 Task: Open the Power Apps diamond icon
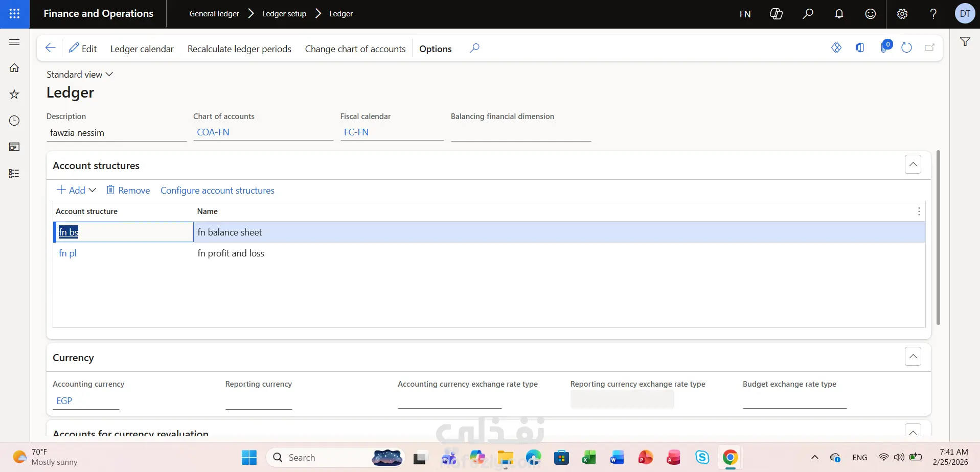click(x=836, y=48)
